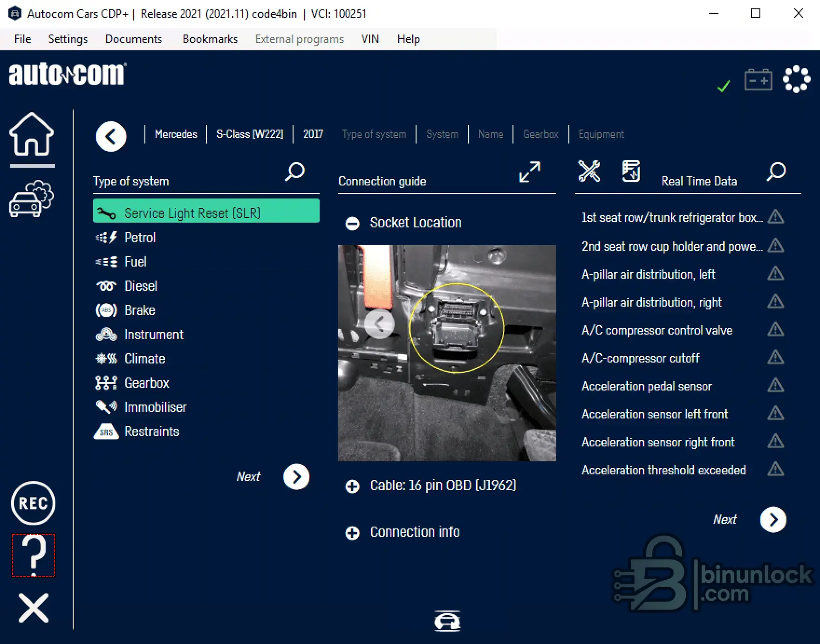The width and height of the screenshot is (820, 644).
Task: Click warning icon for 1st seat row refrigerator box
Action: pyautogui.click(x=775, y=217)
